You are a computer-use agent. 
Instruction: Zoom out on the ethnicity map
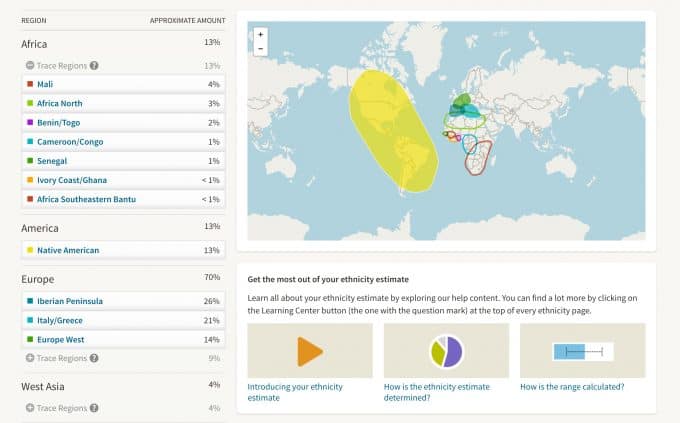[x=260, y=49]
